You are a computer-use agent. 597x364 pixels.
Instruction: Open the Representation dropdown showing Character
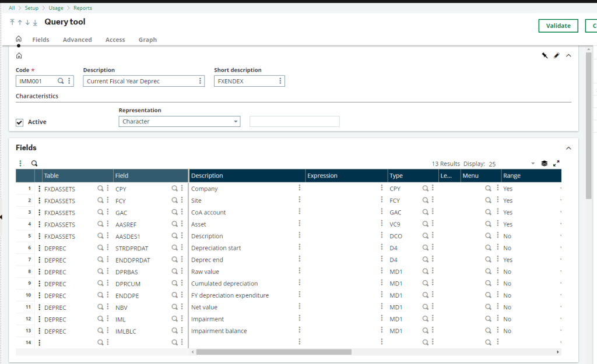[179, 121]
